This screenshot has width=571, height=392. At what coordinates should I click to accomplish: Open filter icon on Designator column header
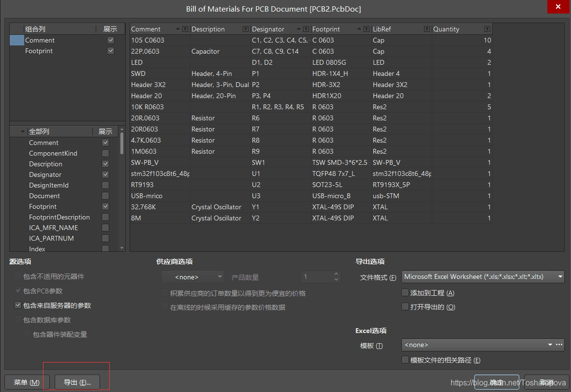[x=306, y=29]
